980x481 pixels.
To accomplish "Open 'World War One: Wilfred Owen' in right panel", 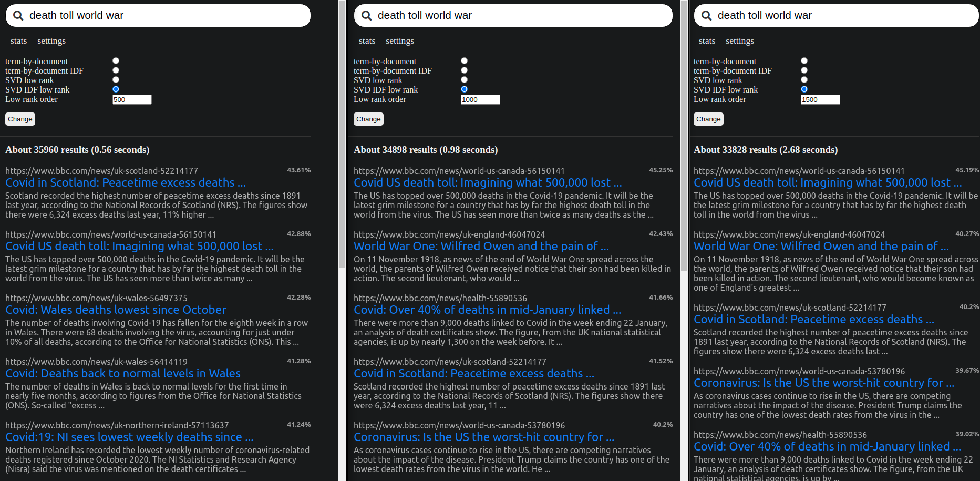I will 821,247.
